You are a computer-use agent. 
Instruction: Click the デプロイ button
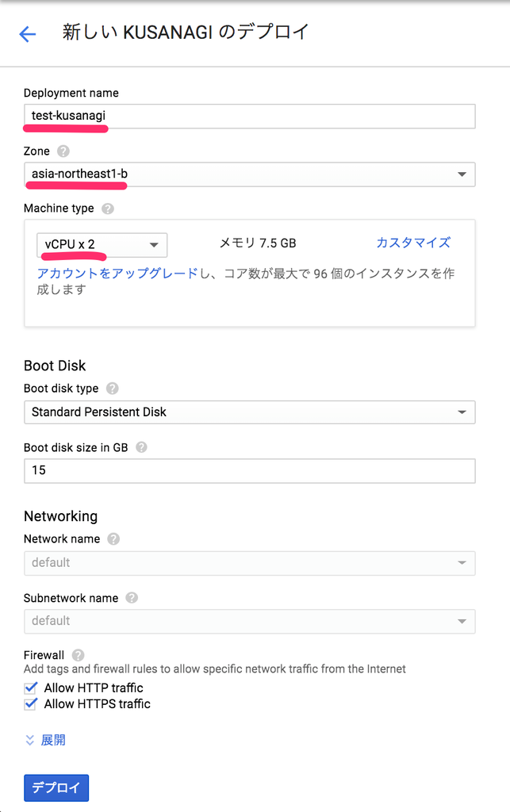pyautogui.click(x=56, y=787)
